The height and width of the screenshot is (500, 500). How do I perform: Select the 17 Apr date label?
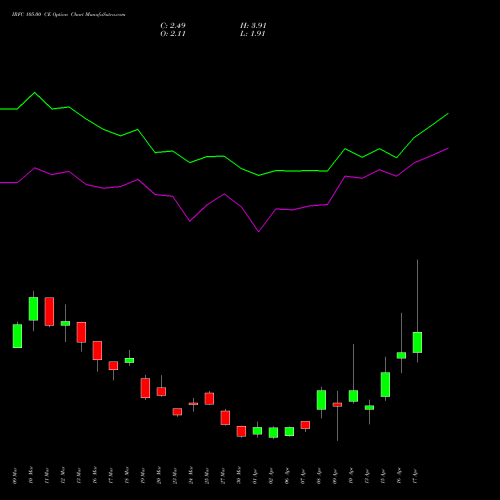415,476
